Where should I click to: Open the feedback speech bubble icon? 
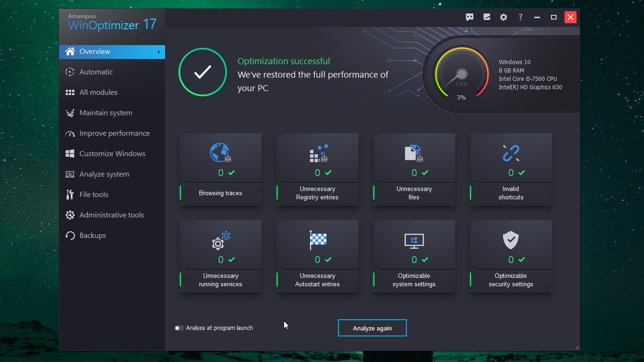click(x=470, y=17)
